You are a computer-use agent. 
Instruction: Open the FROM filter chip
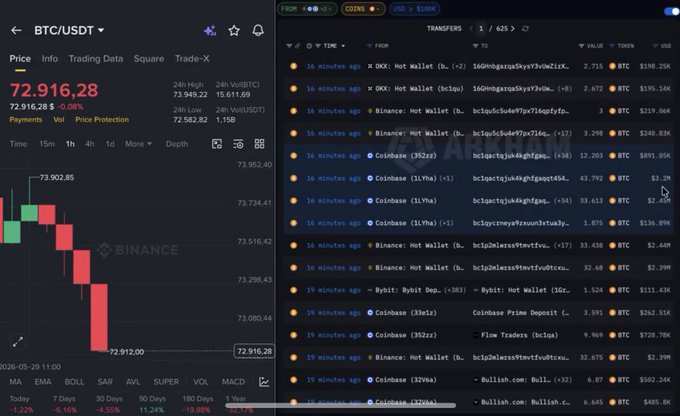(x=307, y=9)
